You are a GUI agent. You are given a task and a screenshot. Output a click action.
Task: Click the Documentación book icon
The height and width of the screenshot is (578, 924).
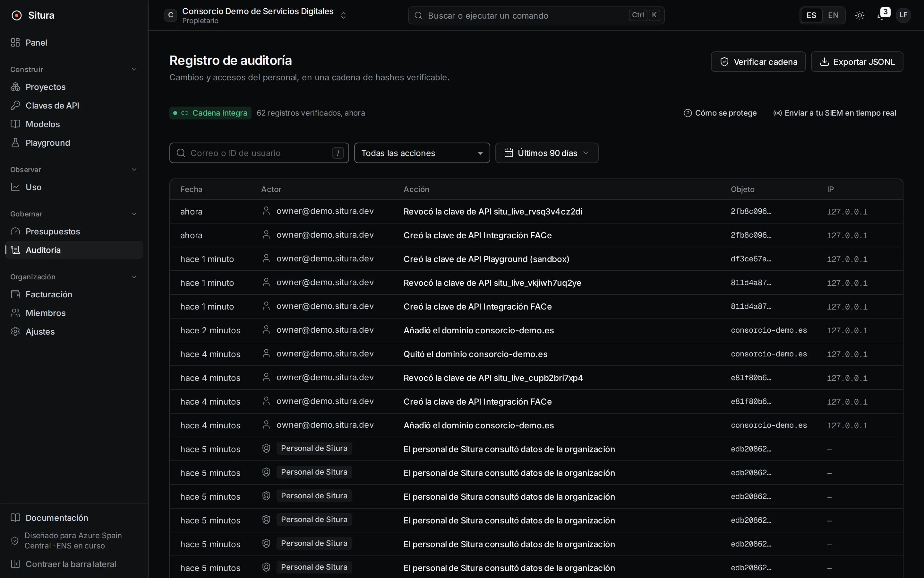click(x=15, y=518)
